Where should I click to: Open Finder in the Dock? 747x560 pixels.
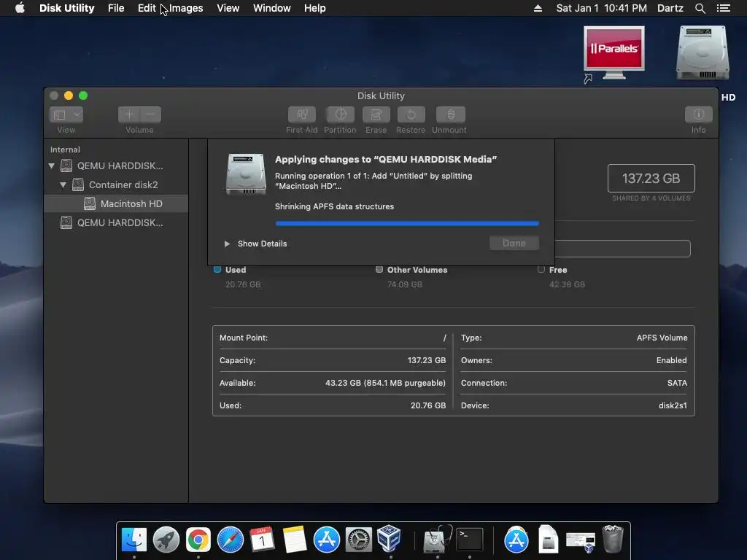(x=134, y=540)
